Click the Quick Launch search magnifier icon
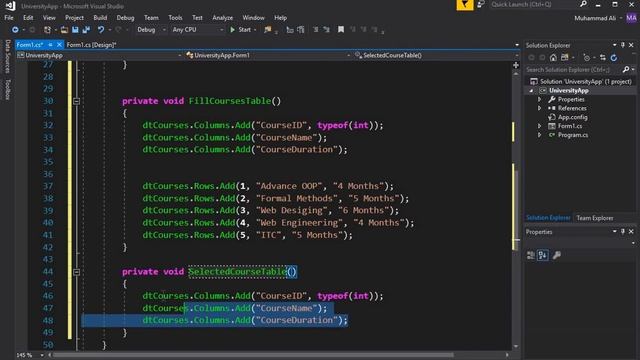 pyautogui.click(x=583, y=4)
